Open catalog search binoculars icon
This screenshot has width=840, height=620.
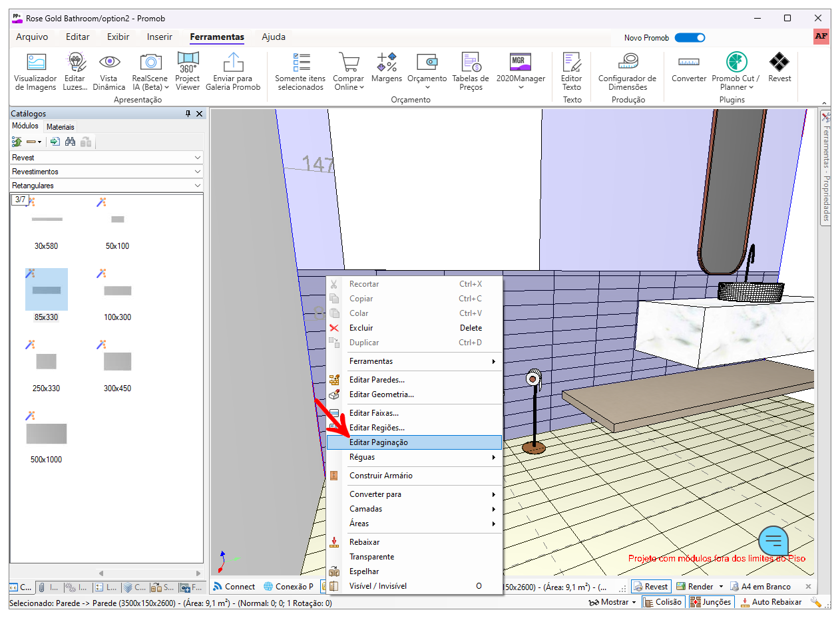(x=70, y=142)
